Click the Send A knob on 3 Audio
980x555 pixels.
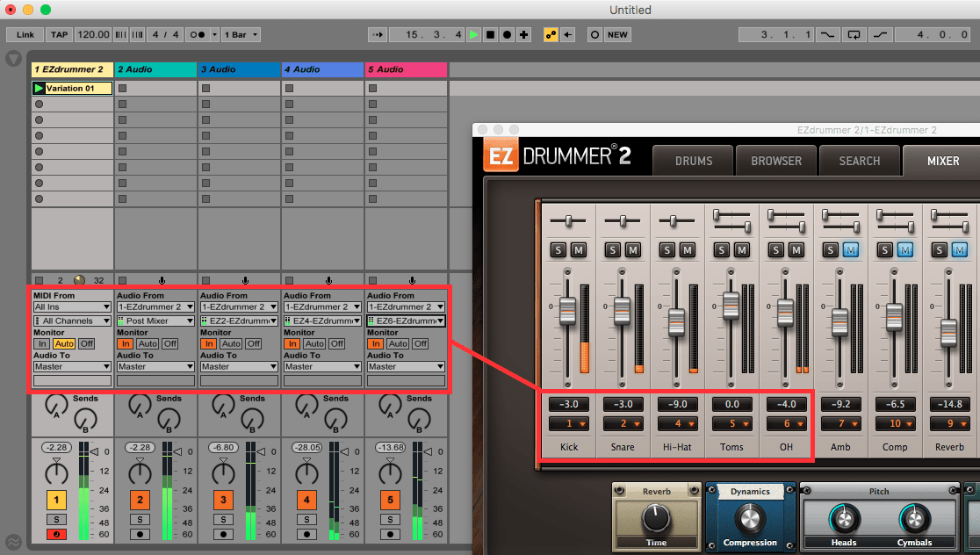pyautogui.click(x=223, y=406)
